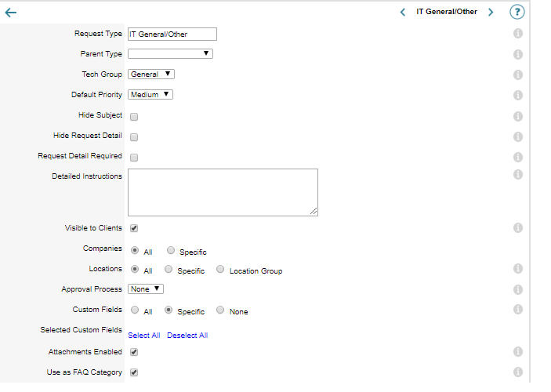The width and height of the screenshot is (551, 392).
Task: Choose Location Group radio option
Action: [x=220, y=269]
